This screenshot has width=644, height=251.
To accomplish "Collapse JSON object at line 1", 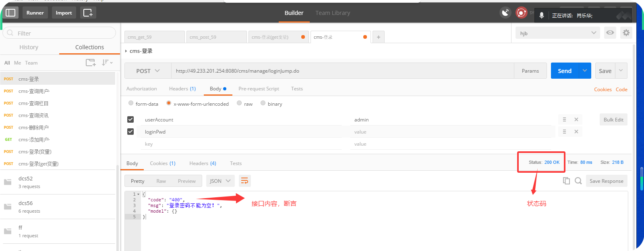I will tap(138, 194).
